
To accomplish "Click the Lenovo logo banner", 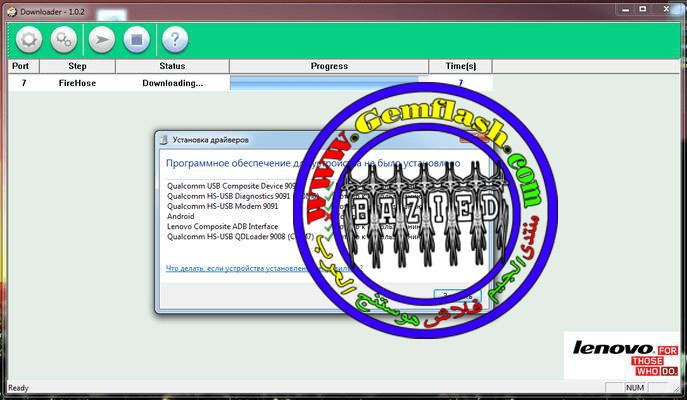I will 621,355.
